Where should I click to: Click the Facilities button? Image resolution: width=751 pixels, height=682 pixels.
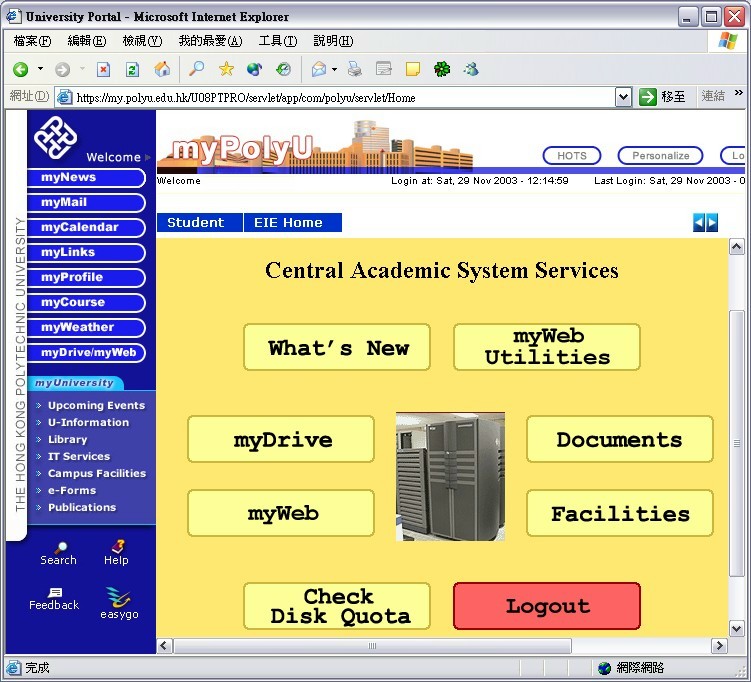click(x=620, y=513)
